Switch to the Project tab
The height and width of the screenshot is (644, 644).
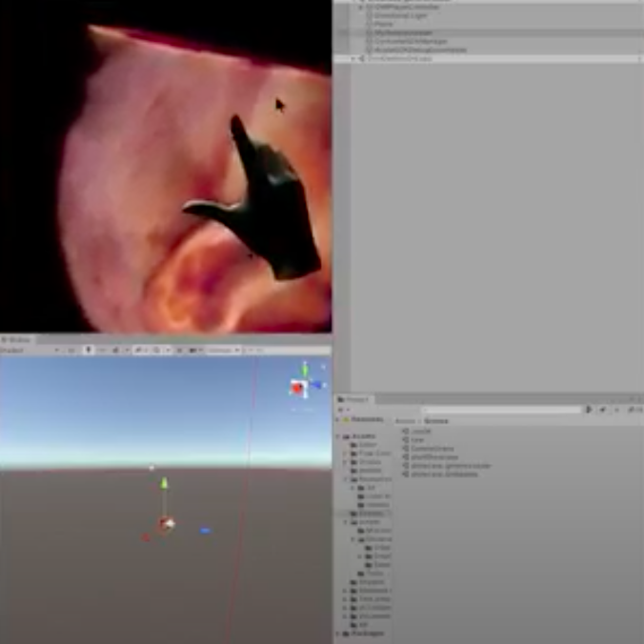pos(353,399)
